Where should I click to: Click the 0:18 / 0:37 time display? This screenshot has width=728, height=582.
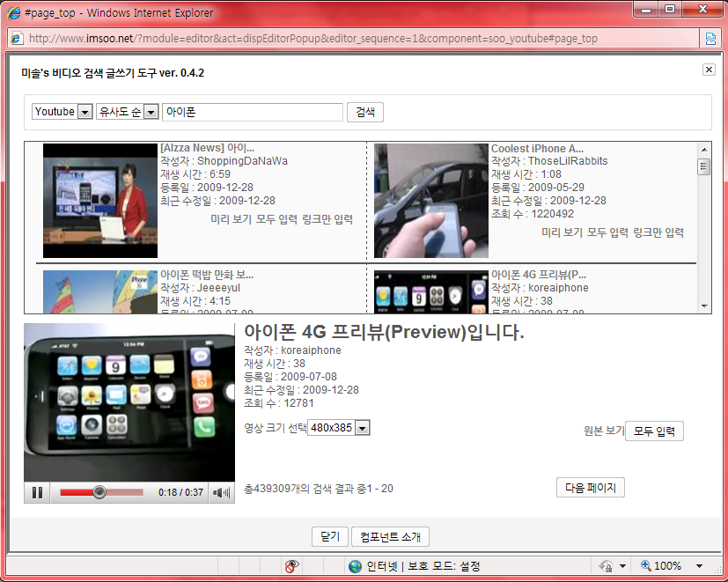point(180,492)
